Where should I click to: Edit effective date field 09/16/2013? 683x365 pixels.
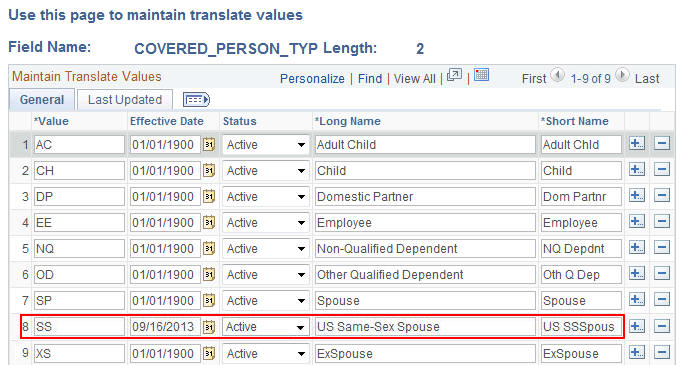(166, 327)
